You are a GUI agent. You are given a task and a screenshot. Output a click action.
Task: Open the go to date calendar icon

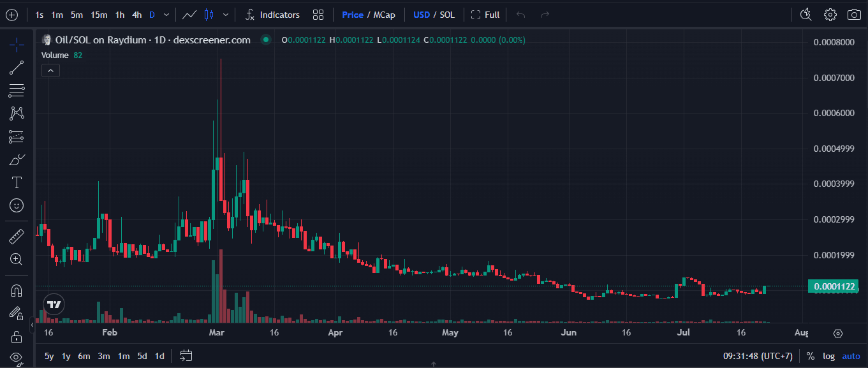(186, 356)
